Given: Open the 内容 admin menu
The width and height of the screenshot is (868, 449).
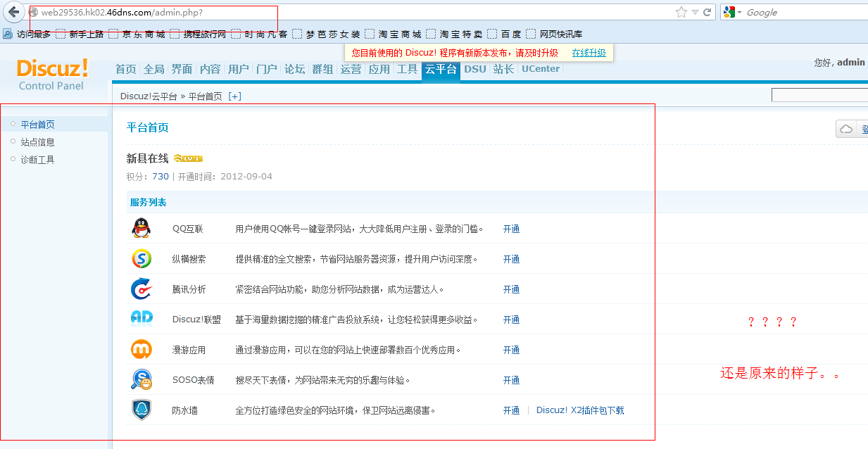Looking at the screenshot, I should tap(210, 69).
